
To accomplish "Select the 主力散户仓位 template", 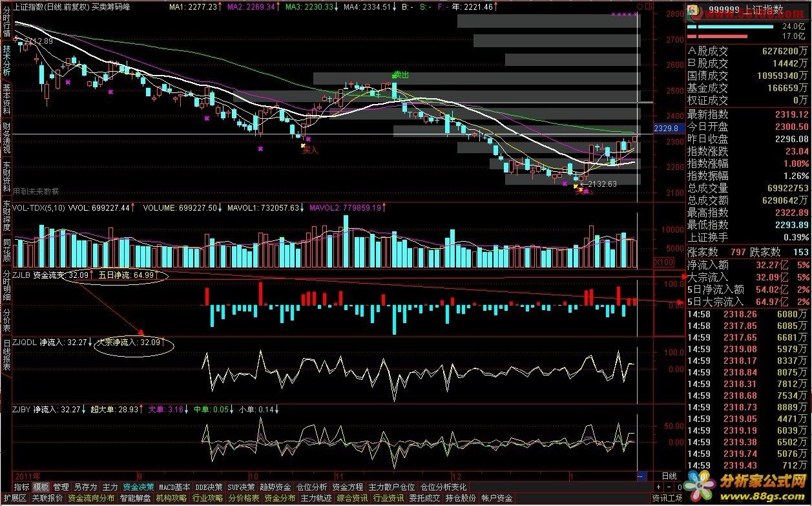I will tap(392, 487).
